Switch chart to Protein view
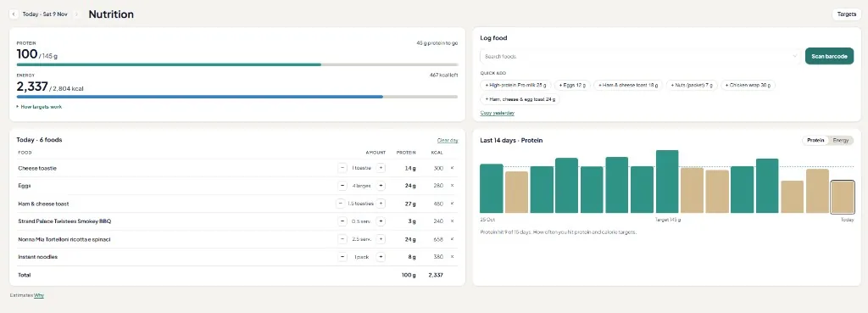This screenshot has height=313, width=868. coord(815,140)
